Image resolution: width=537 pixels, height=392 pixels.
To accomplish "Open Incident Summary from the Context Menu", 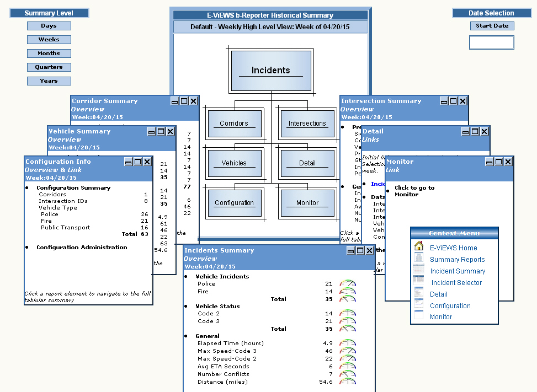I will [x=458, y=271].
